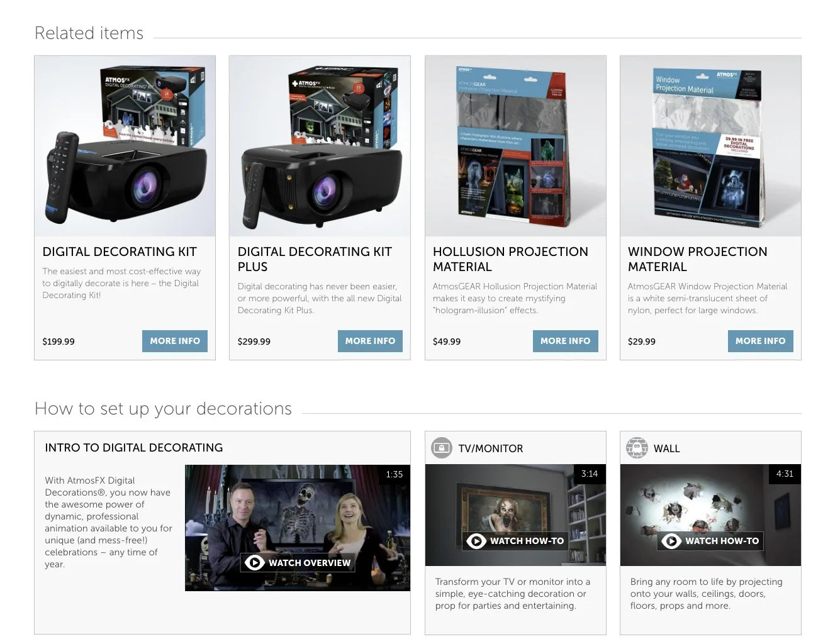The height and width of the screenshot is (644, 823).
Task: Click the TV/Monitor lock icon
Action: click(442, 448)
